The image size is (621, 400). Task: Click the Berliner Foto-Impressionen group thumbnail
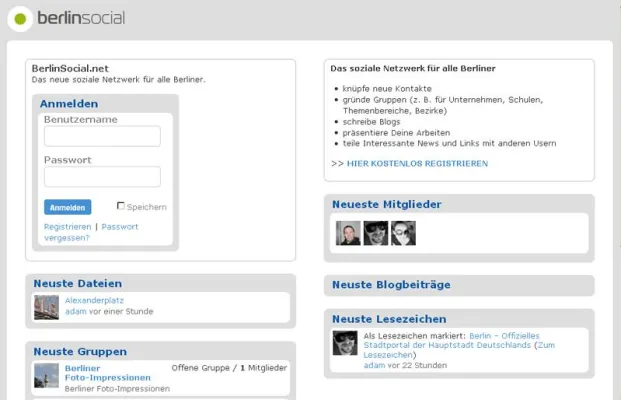46,375
